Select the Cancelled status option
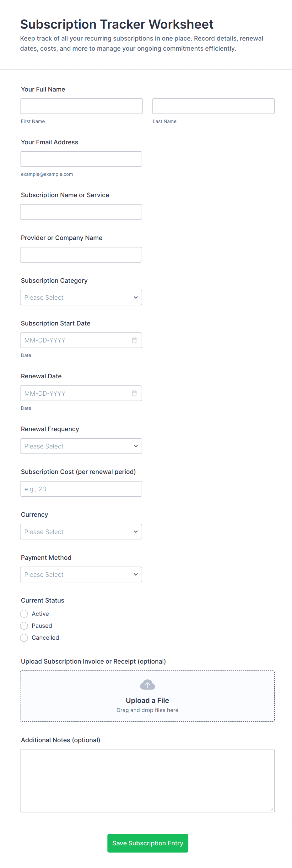Screen dimensions: 292x868 pos(24,637)
